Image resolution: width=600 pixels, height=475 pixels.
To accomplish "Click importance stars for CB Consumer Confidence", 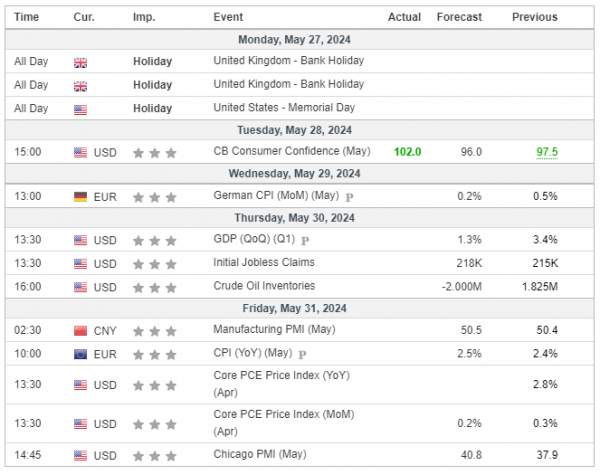I will tap(155, 153).
